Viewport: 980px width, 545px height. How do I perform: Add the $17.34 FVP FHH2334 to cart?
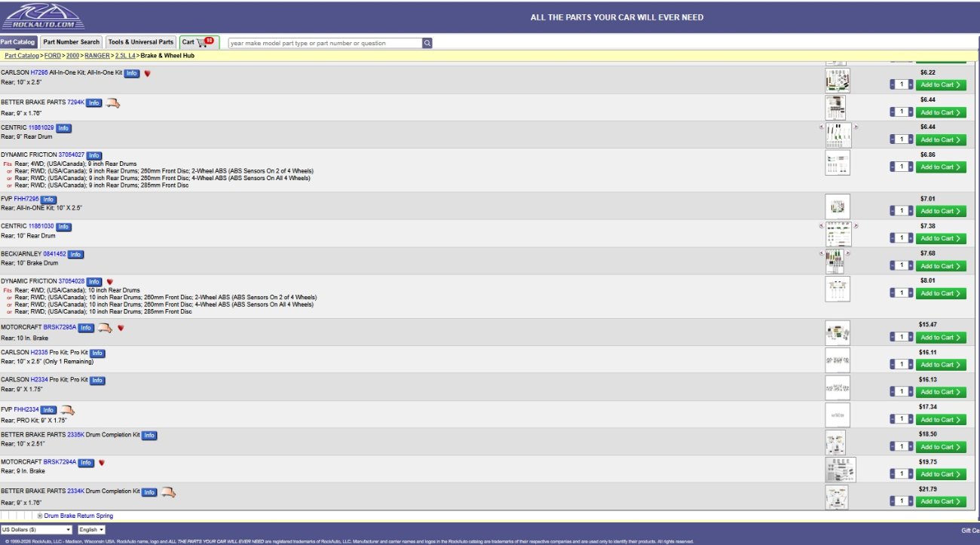941,420
